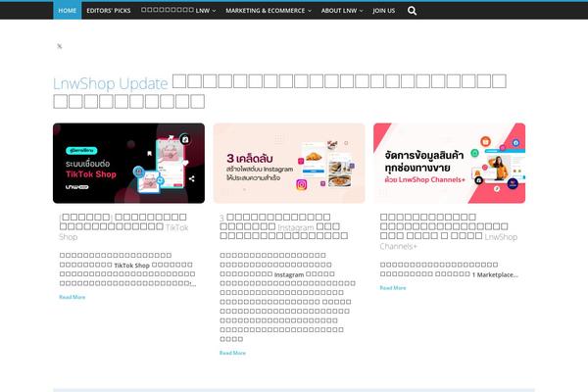Open the MARKETING & ECOMMERCE menu
This screenshot has height=392, width=588.
[x=269, y=11]
